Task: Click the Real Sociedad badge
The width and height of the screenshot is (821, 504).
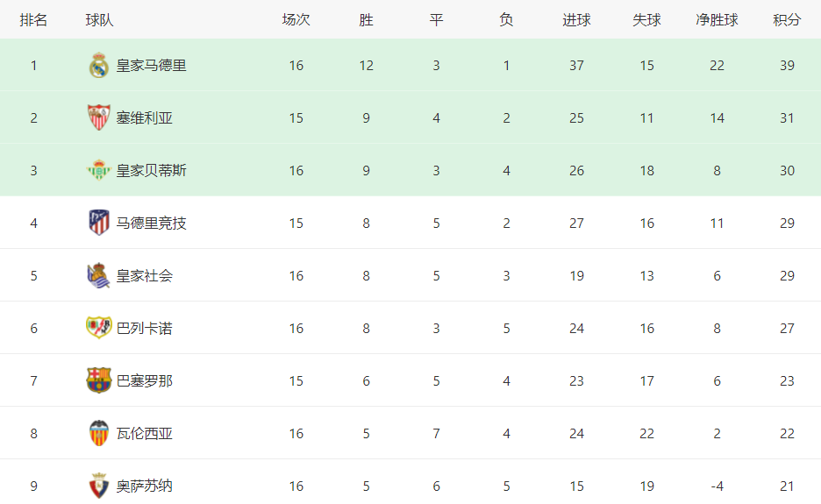Action: pyautogui.click(x=98, y=275)
